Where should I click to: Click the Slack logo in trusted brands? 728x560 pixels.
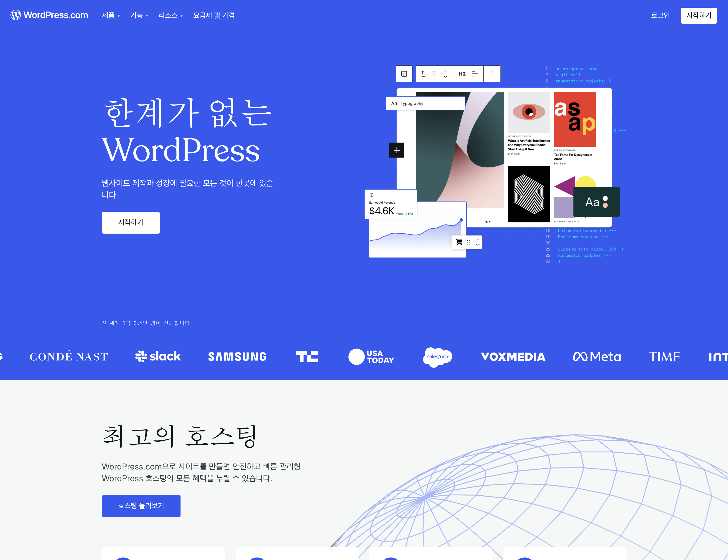pos(158,356)
